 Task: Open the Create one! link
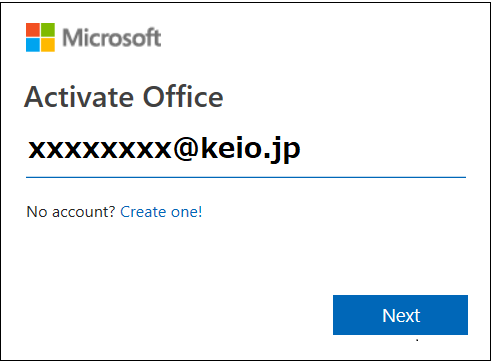(161, 212)
